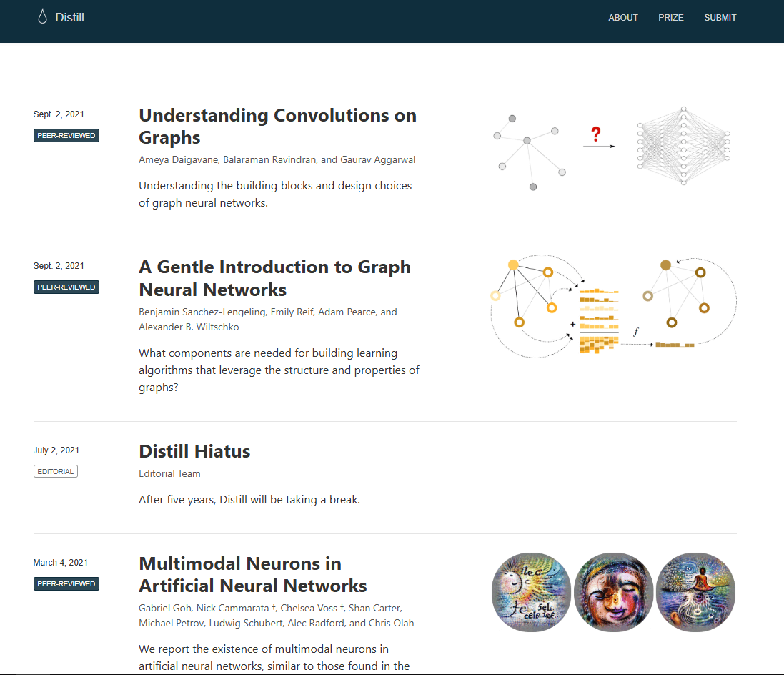Click the meditating figure circle image
Image resolution: width=784 pixels, height=675 pixels.
click(695, 592)
